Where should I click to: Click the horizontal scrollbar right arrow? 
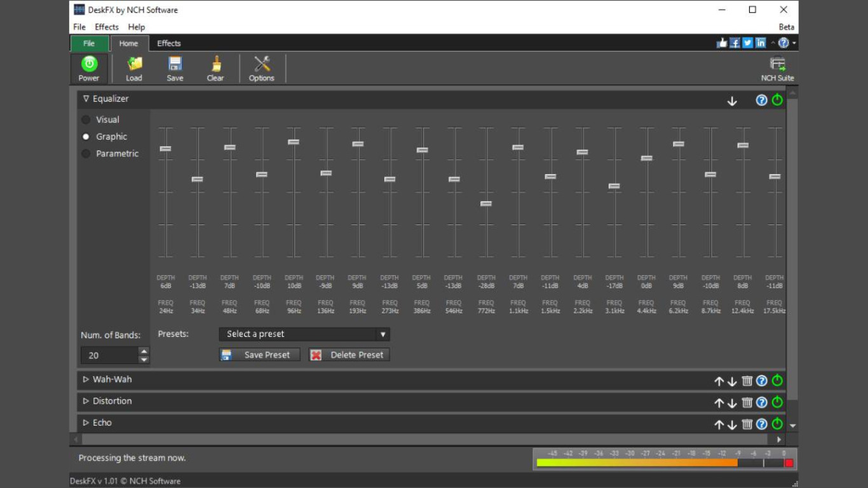(x=779, y=439)
